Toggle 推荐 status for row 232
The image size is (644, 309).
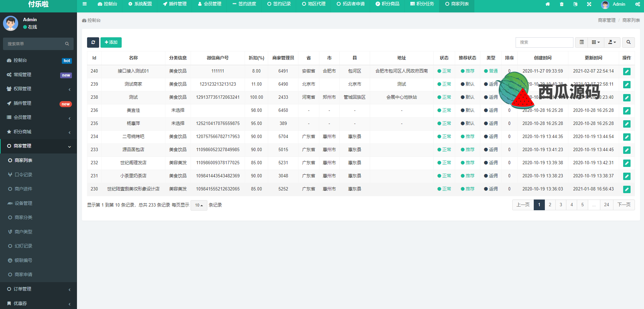click(x=468, y=163)
